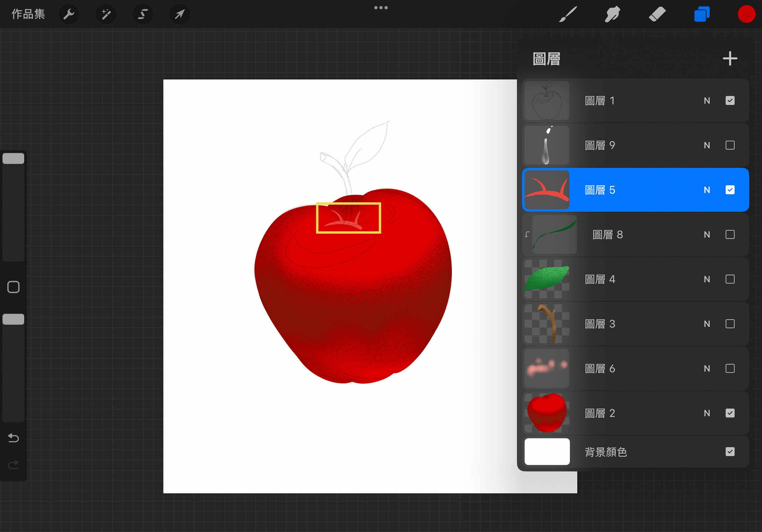Open the Actions wrench menu

click(x=69, y=14)
